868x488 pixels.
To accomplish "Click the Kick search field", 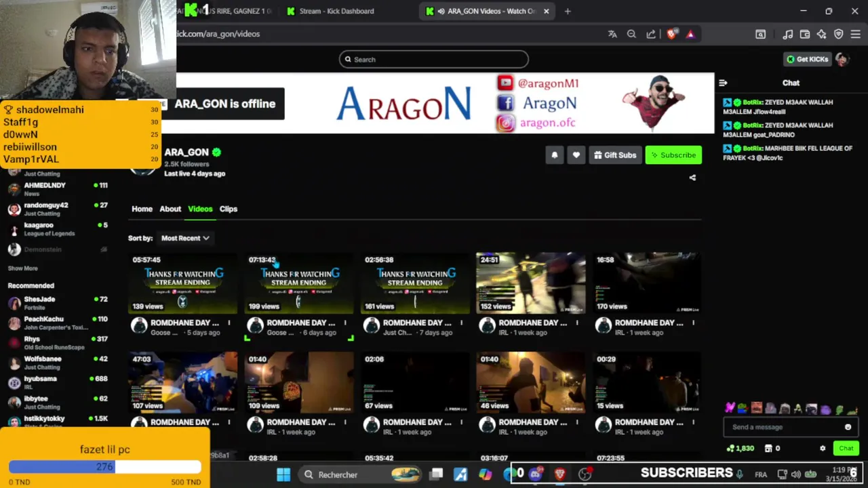I will [x=434, y=59].
